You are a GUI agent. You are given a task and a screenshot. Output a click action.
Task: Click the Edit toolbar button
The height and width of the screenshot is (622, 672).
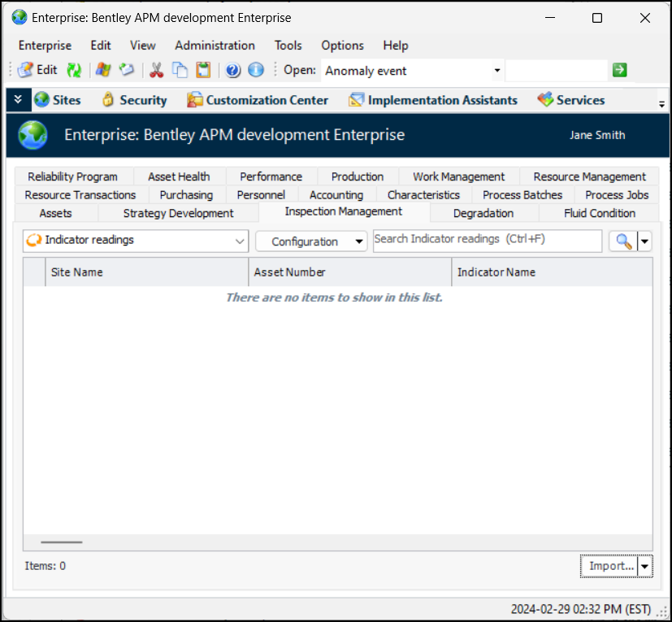coord(37,70)
